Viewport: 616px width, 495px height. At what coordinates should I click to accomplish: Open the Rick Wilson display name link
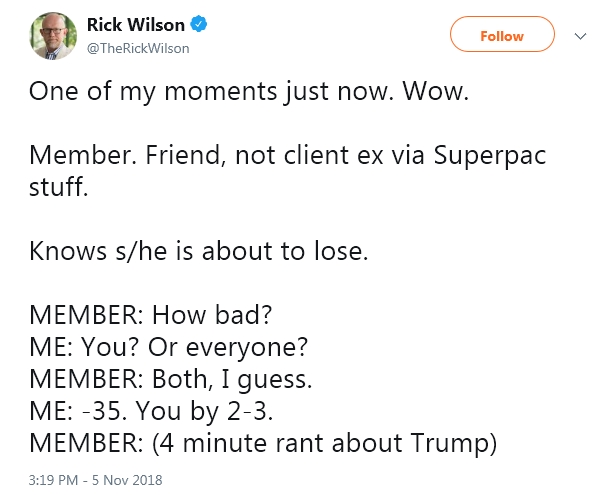coord(136,25)
